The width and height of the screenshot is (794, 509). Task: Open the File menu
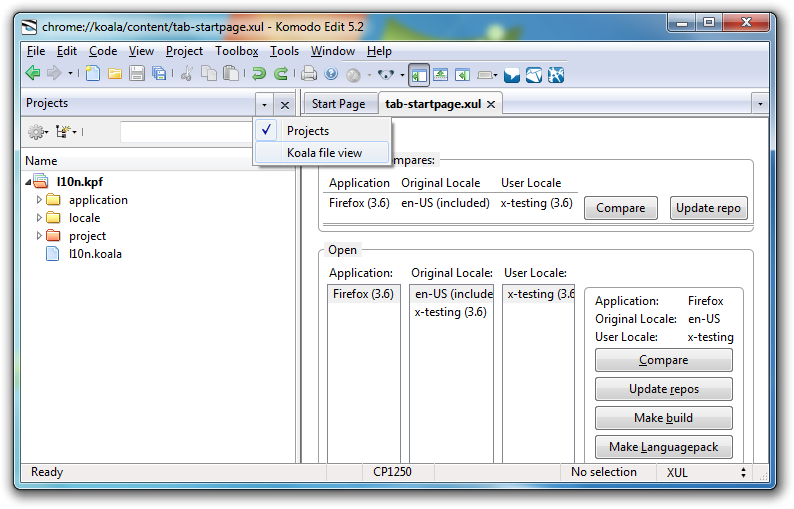(36, 51)
